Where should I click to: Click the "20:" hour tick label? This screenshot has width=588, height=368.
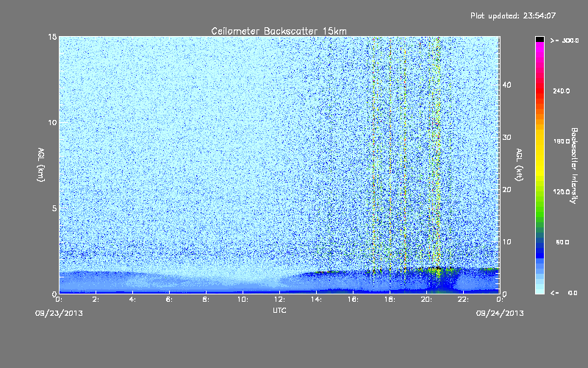click(426, 300)
